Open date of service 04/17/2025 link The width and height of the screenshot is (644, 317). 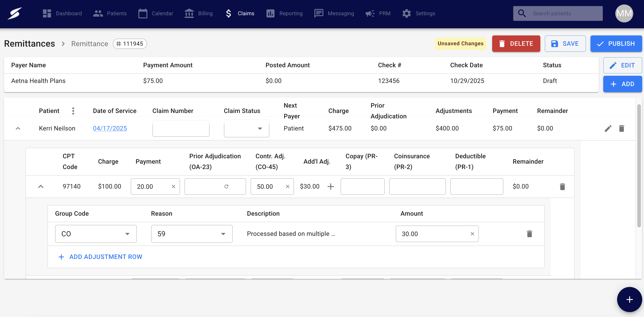point(110,128)
